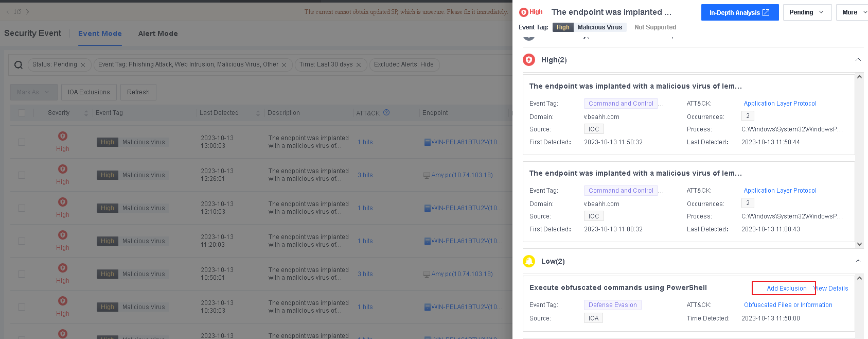Switch to the Alert Mode tab

point(158,33)
